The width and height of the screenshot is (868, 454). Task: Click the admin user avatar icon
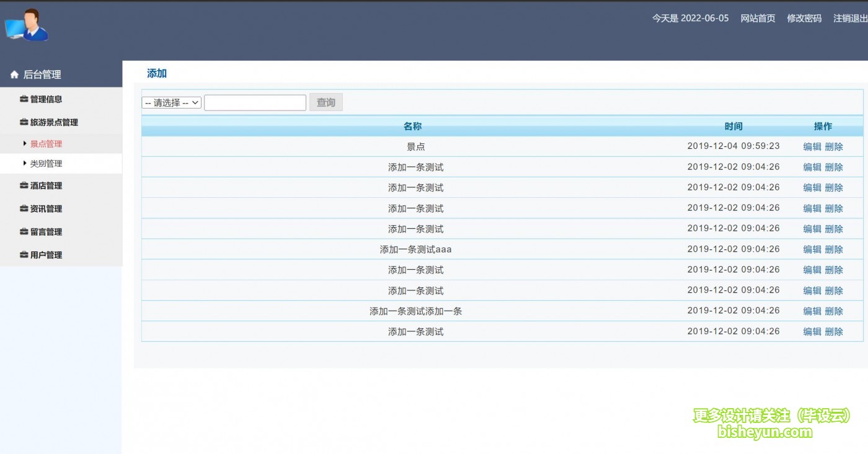(x=27, y=26)
